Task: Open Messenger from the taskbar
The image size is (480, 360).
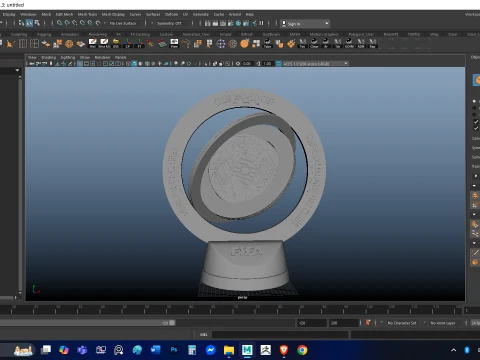Action: tap(210, 350)
